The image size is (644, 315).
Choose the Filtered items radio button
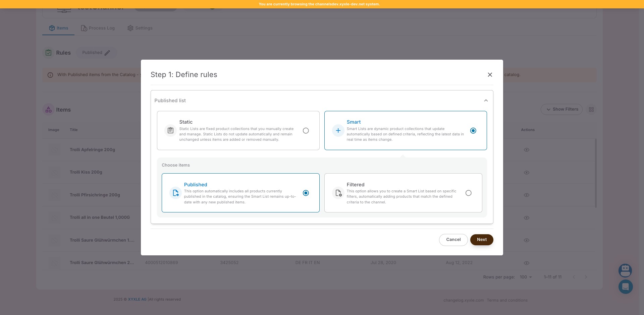pos(468,193)
